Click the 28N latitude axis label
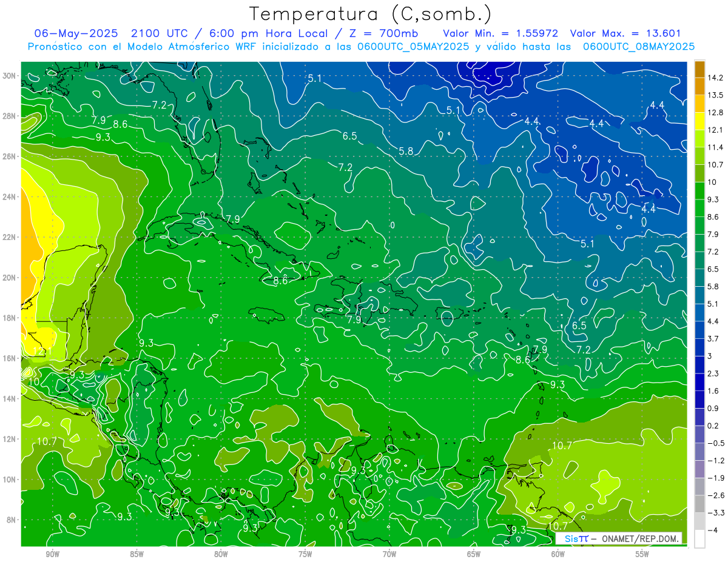The image size is (728, 562). (x=10, y=116)
